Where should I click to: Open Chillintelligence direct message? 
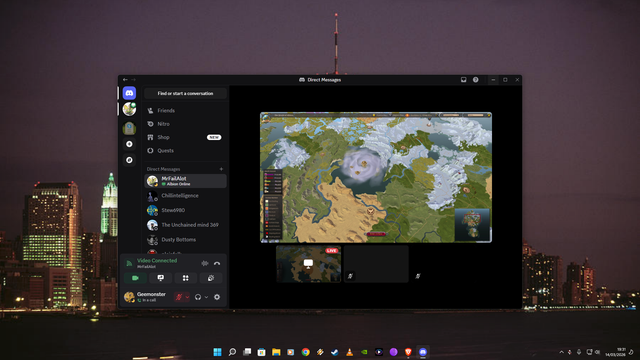pos(186,196)
